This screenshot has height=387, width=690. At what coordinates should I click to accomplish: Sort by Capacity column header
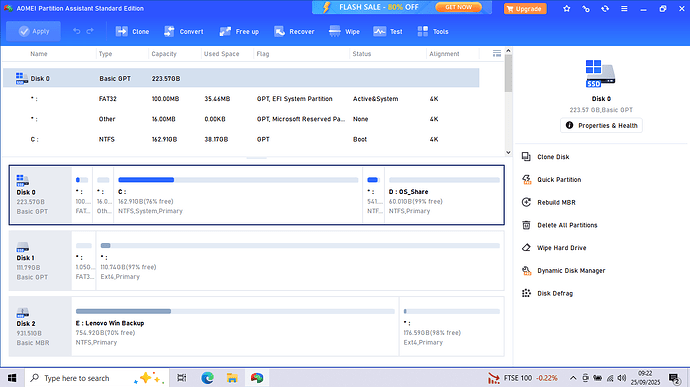pyautogui.click(x=164, y=54)
